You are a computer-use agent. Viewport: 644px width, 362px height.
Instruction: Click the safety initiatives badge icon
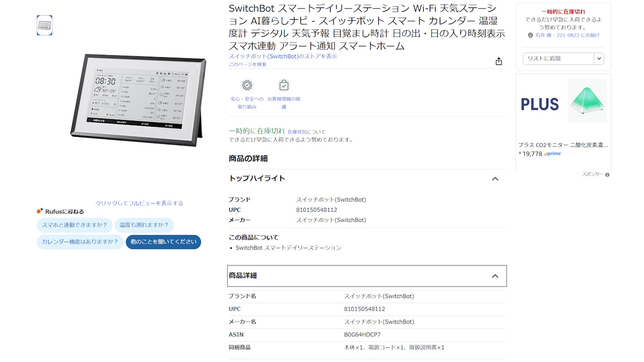[x=247, y=85]
